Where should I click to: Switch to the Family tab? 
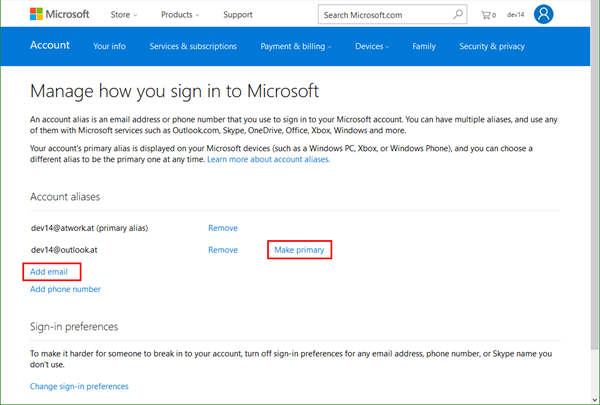[x=423, y=46]
